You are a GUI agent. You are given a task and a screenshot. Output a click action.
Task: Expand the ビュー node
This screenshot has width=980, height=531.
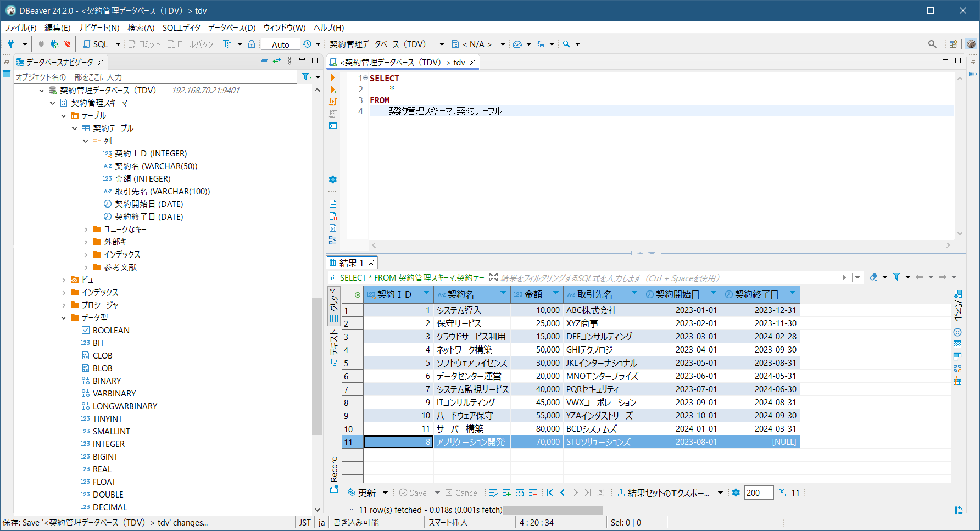(x=64, y=280)
